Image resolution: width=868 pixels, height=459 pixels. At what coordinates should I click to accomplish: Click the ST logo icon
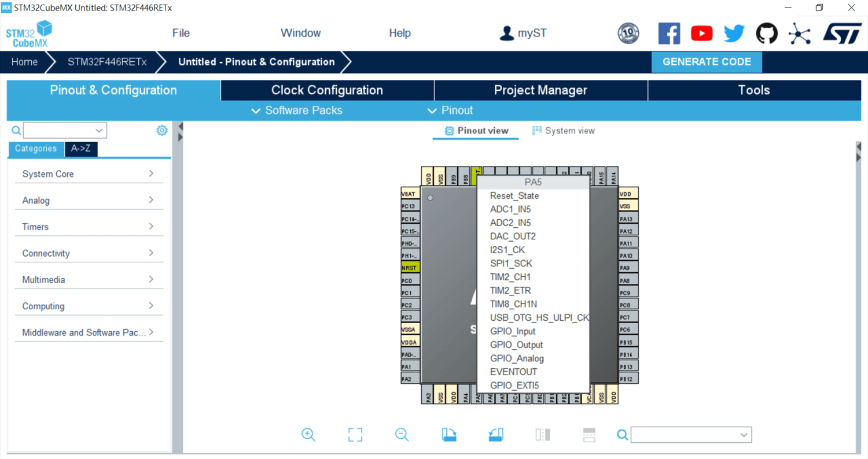pos(843,34)
